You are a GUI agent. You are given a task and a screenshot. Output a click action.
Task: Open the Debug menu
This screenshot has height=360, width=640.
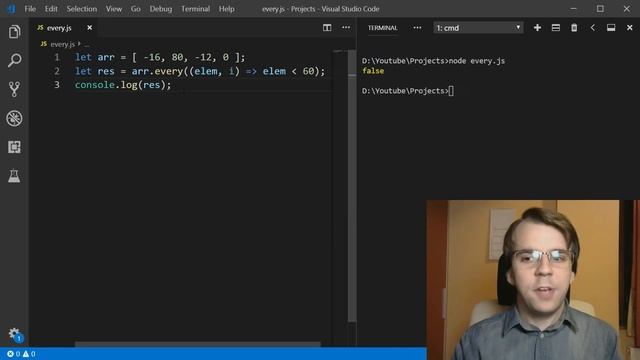pyautogui.click(x=160, y=9)
